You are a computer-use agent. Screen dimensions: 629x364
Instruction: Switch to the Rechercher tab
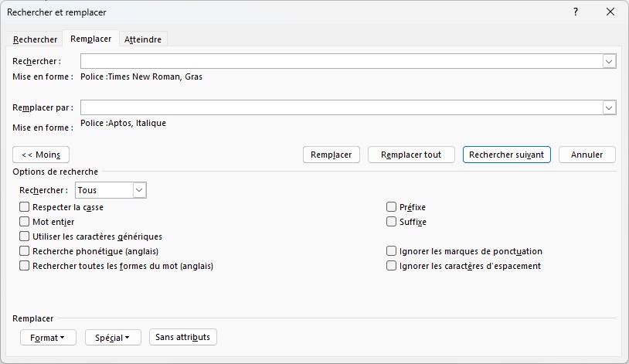coord(35,39)
